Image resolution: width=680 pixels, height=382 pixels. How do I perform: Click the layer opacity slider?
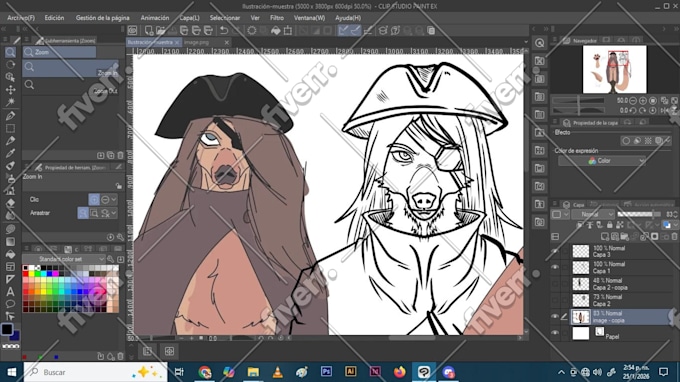coord(638,214)
